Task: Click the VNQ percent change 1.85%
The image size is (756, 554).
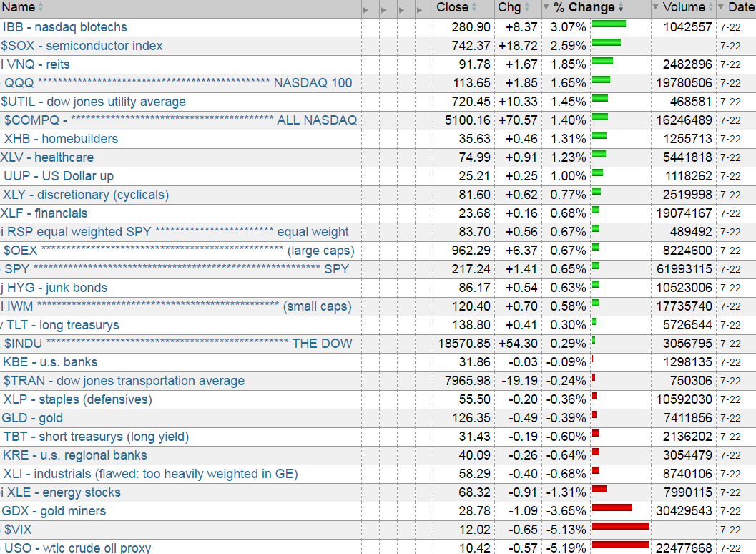Action: tap(569, 64)
